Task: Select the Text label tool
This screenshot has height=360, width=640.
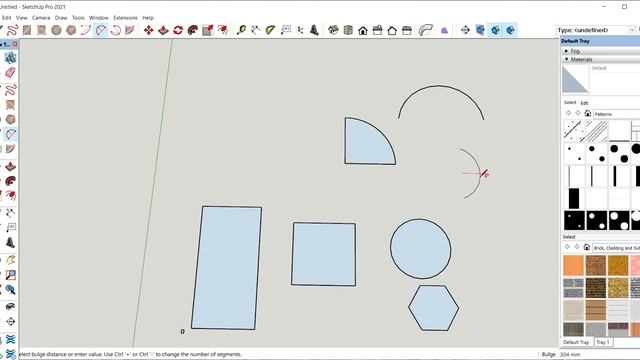Action: click(286, 30)
